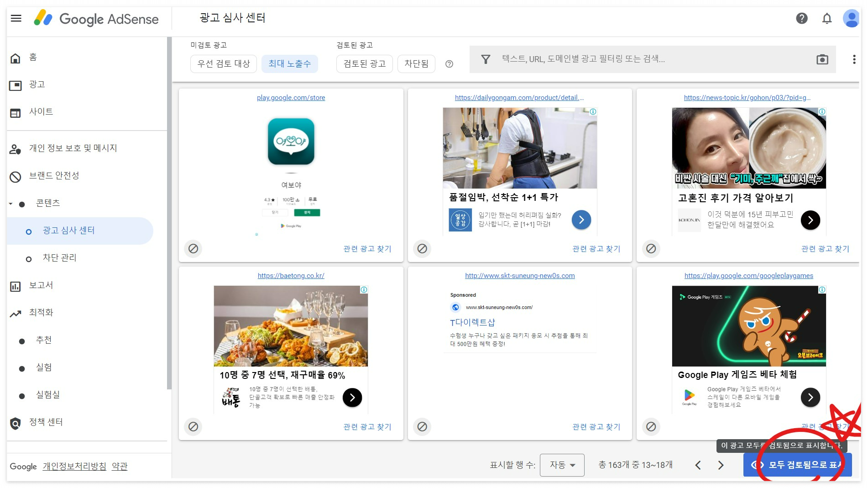Click the 사이트 sidebar icon
The height and width of the screenshot is (488, 868).
click(x=16, y=113)
